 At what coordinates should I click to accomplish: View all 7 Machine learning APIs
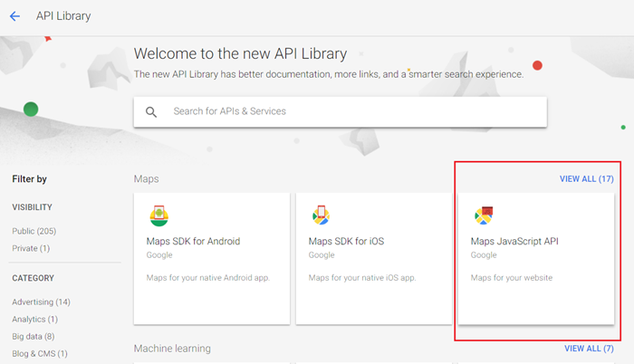tap(589, 349)
